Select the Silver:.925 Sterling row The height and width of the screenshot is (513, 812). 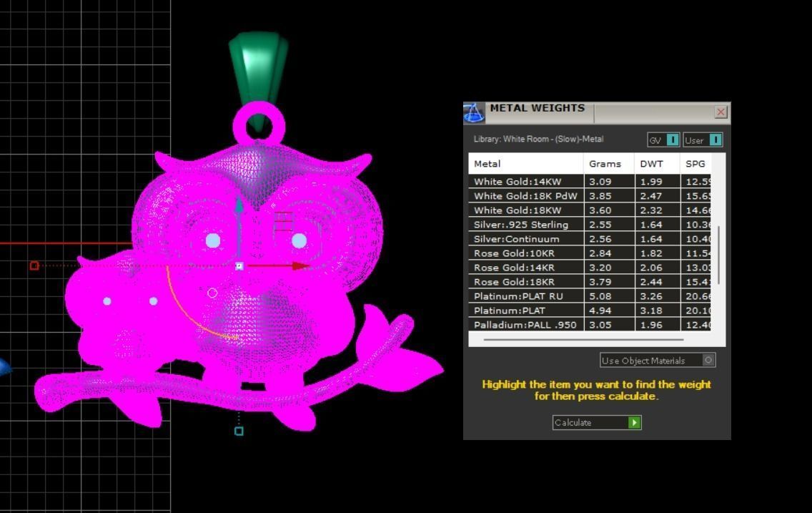(589, 225)
